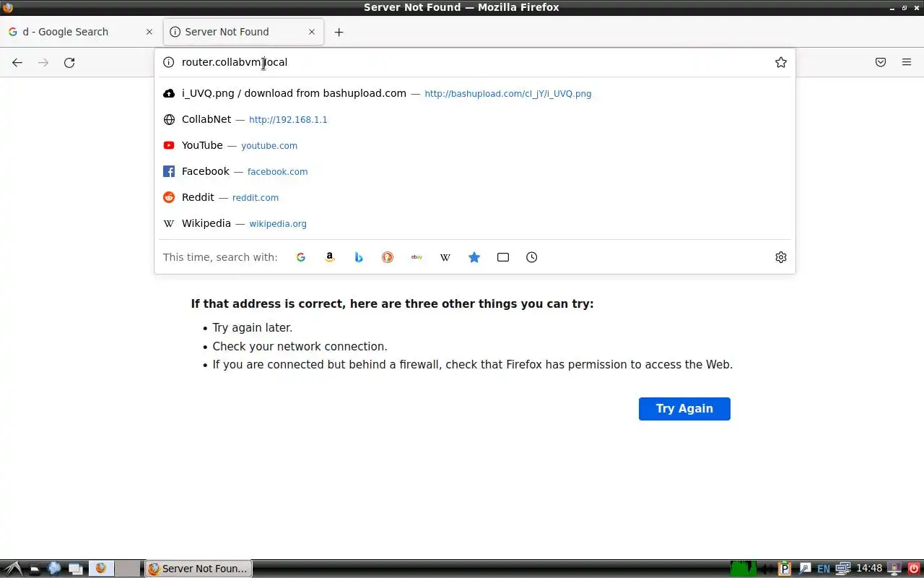Pick the Facebook suggestion
Image resolution: width=924 pixels, height=578 pixels.
tap(475, 171)
